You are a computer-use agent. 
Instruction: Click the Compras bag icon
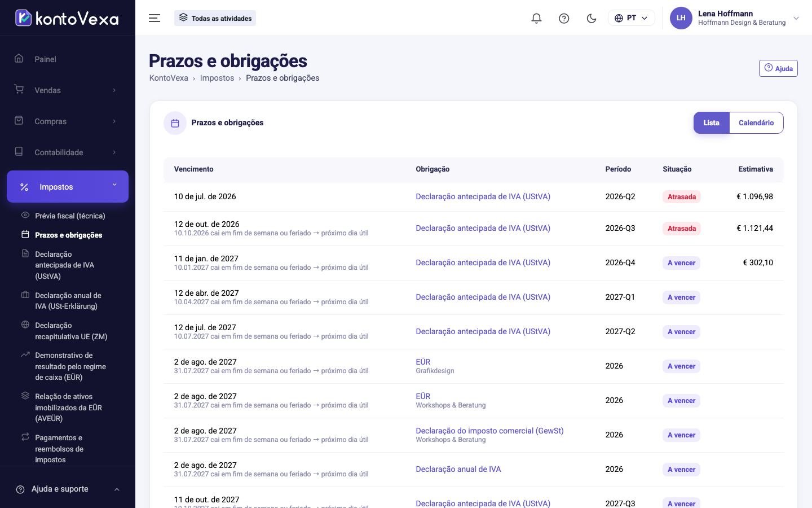click(19, 121)
